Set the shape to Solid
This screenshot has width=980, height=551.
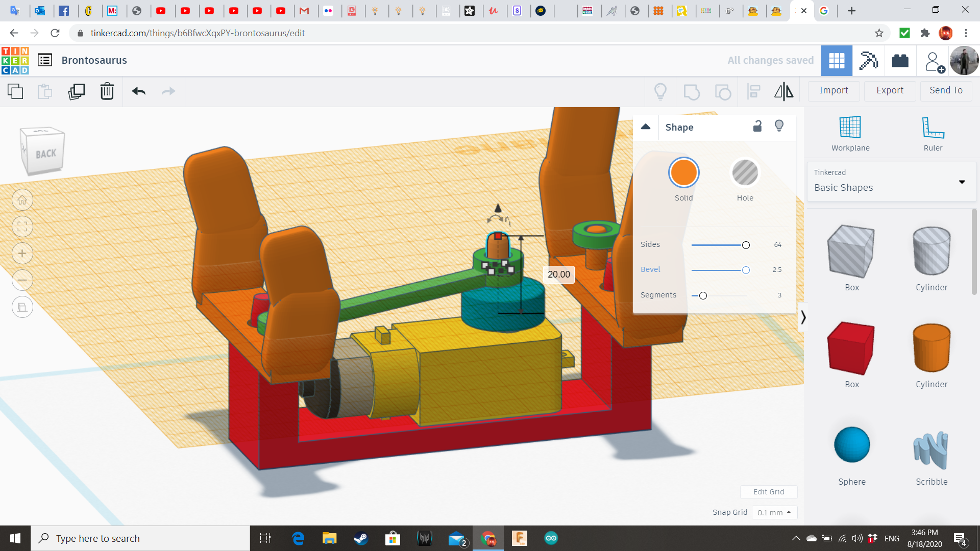683,172
